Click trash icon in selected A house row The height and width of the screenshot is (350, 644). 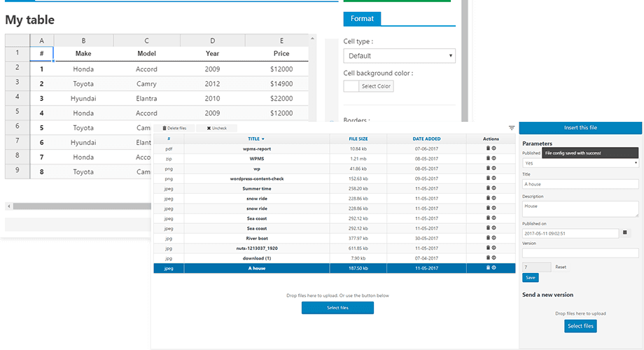pos(488,267)
